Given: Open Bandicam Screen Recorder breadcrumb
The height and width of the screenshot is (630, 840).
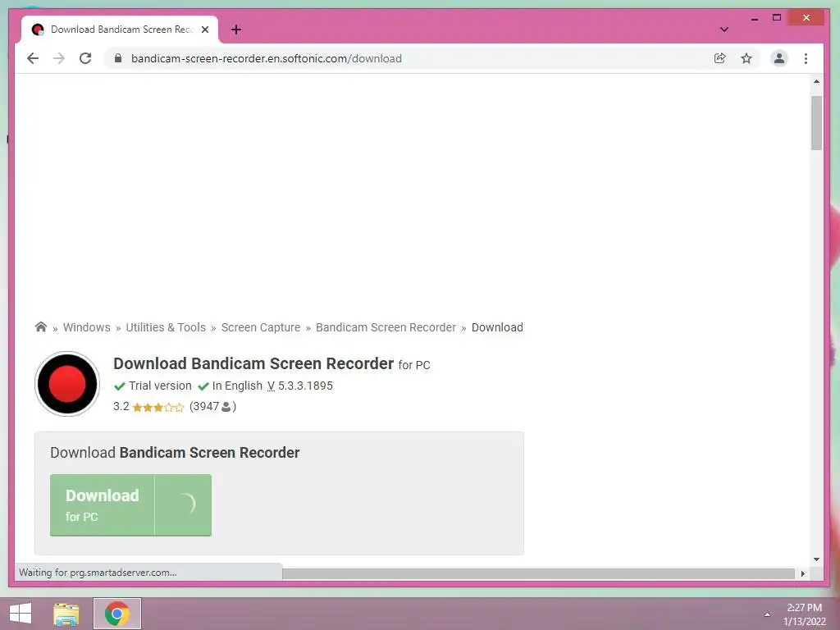Looking at the screenshot, I should (386, 327).
